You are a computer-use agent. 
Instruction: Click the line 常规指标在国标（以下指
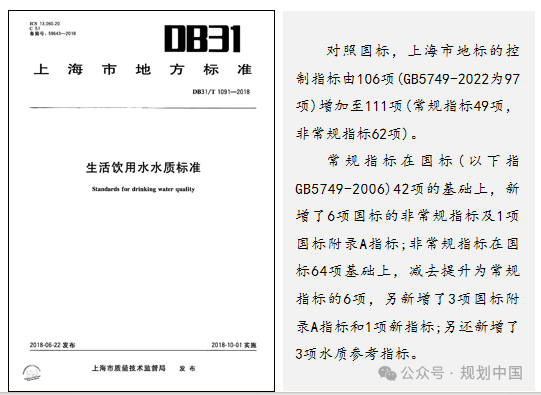[x=423, y=161]
